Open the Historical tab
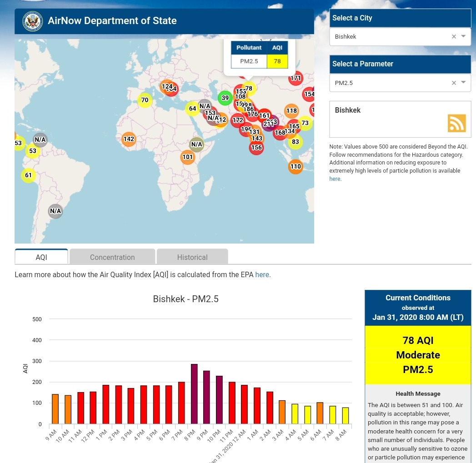 tap(192, 257)
